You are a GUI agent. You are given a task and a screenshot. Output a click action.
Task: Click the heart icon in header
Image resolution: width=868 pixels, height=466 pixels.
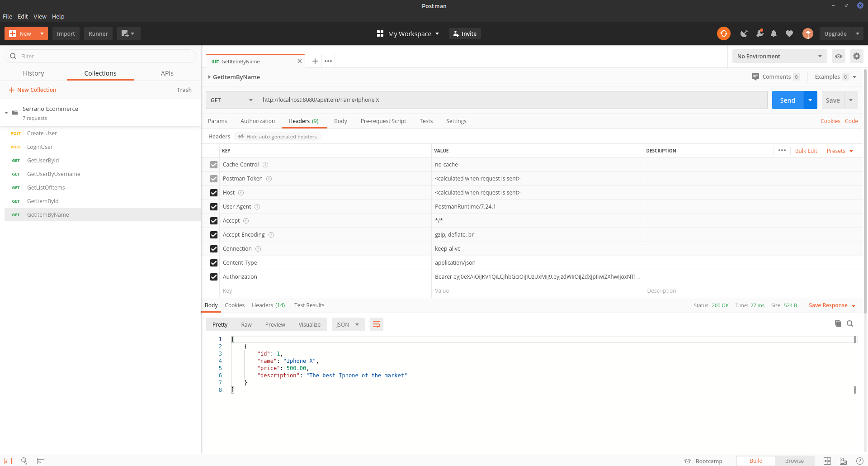click(x=789, y=33)
